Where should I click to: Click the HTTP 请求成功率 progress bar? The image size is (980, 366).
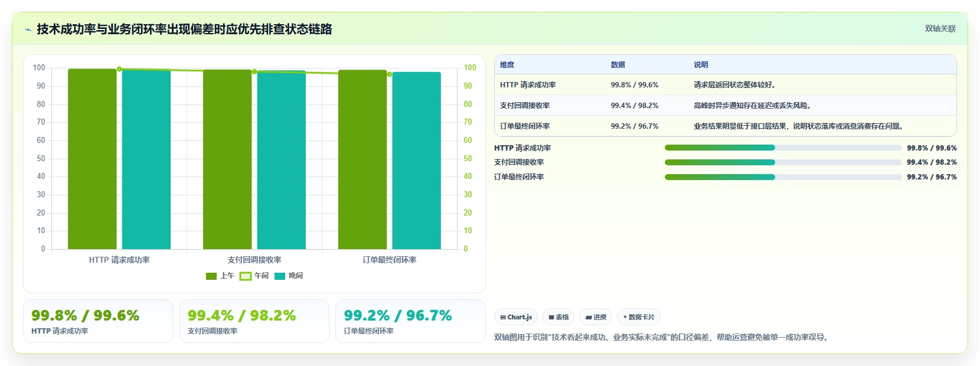(x=783, y=148)
